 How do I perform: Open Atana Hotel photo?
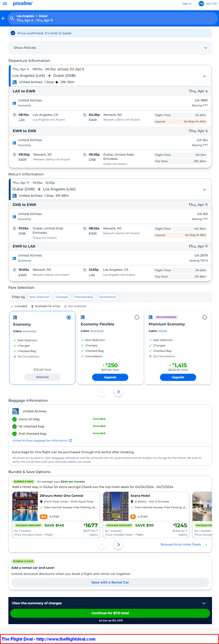coord(116,506)
